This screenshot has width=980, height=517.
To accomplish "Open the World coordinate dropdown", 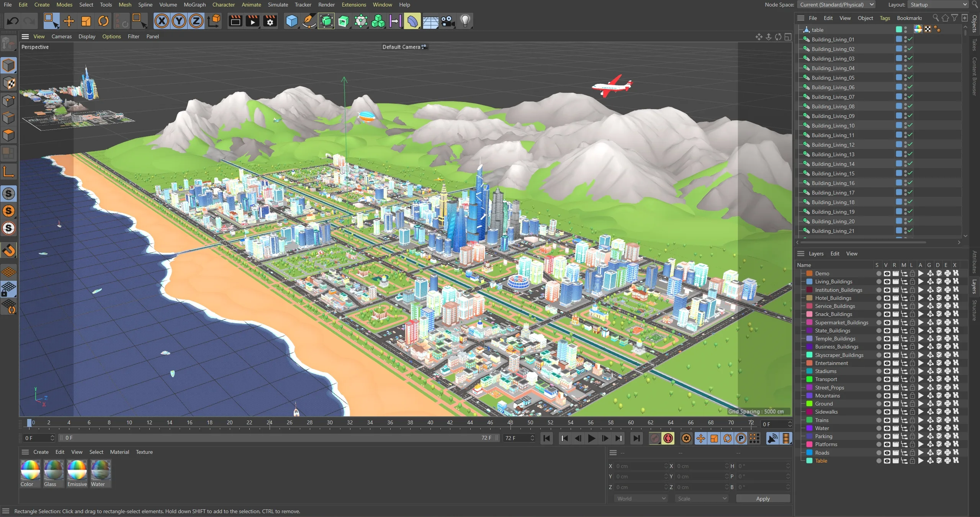I will [x=641, y=499].
